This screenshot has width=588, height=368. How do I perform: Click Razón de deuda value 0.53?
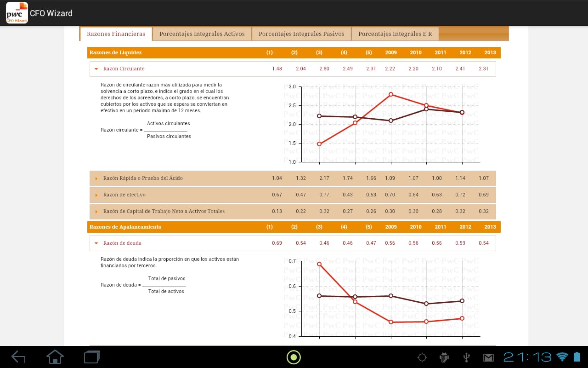[x=460, y=243]
